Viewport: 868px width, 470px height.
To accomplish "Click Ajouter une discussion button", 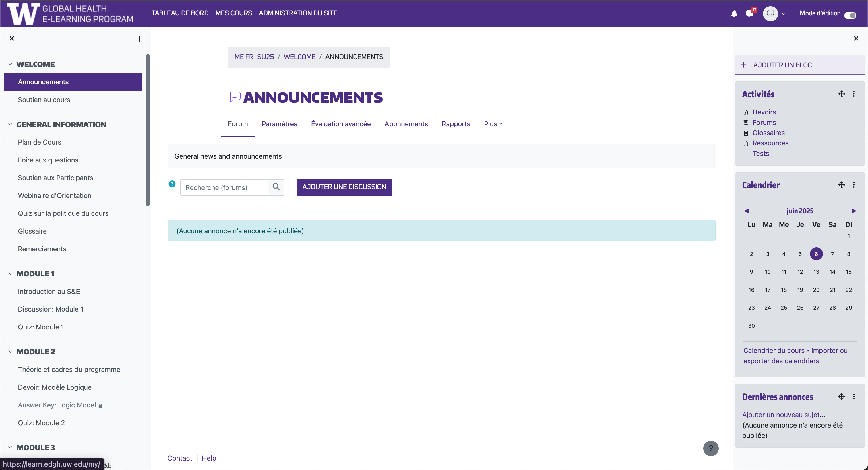I will (344, 187).
